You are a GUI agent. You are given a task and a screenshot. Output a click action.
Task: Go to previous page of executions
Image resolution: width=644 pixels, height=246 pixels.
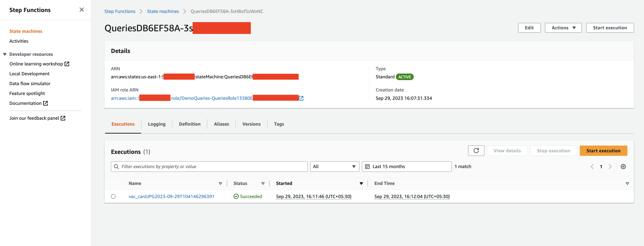click(x=592, y=167)
